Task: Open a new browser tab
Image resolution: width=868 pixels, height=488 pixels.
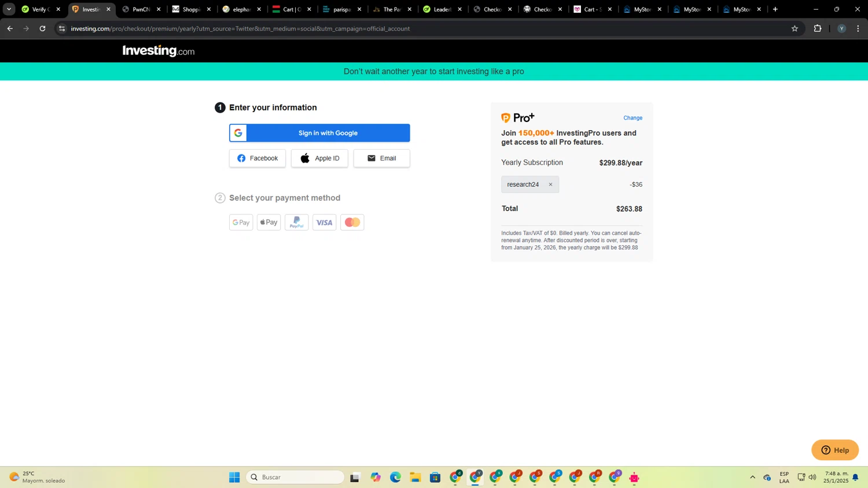Action: click(x=775, y=9)
